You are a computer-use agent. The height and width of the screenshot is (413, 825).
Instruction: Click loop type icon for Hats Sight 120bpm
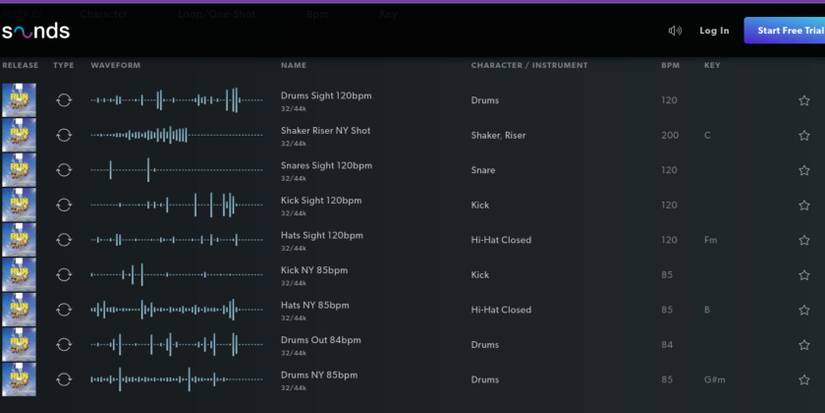pyautogui.click(x=64, y=240)
